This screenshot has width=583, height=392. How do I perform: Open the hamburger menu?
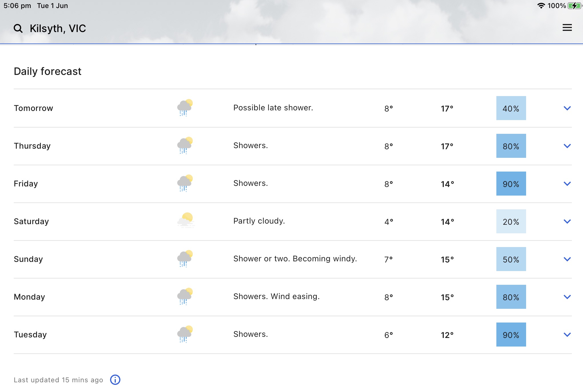click(567, 28)
